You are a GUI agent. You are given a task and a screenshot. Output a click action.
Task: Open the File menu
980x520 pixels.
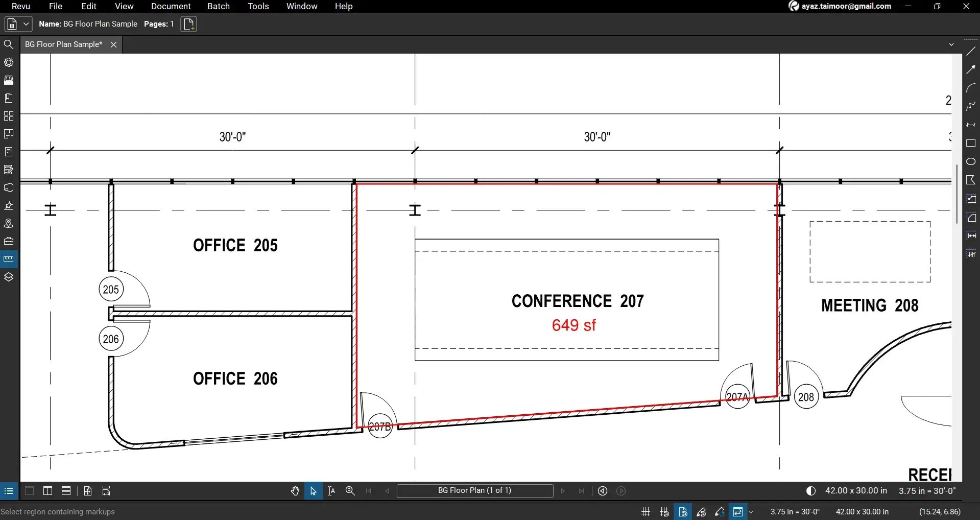pos(56,6)
